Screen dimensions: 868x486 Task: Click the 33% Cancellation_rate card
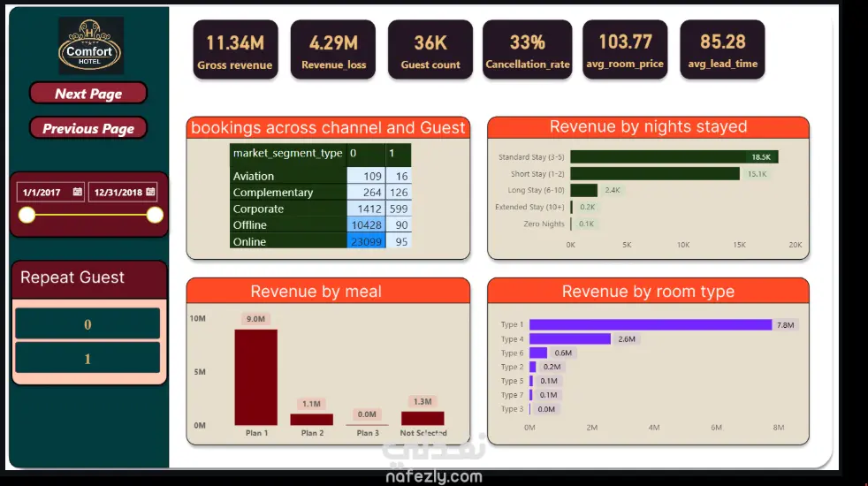pyautogui.click(x=528, y=49)
